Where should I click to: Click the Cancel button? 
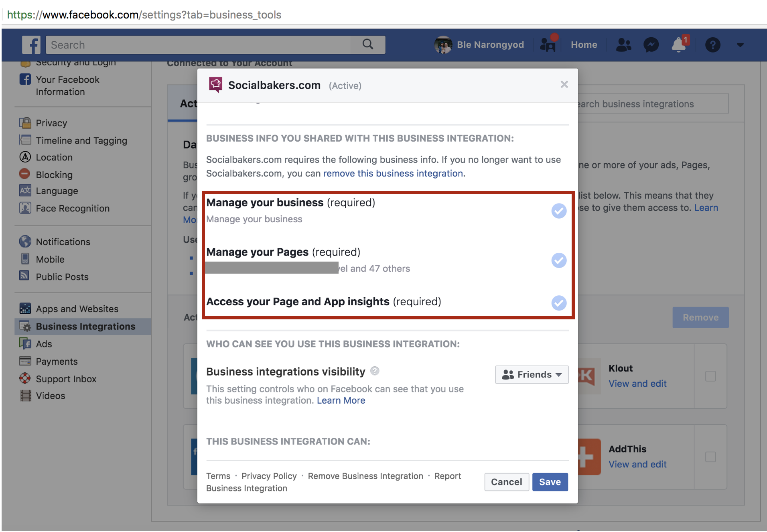(506, 482)
